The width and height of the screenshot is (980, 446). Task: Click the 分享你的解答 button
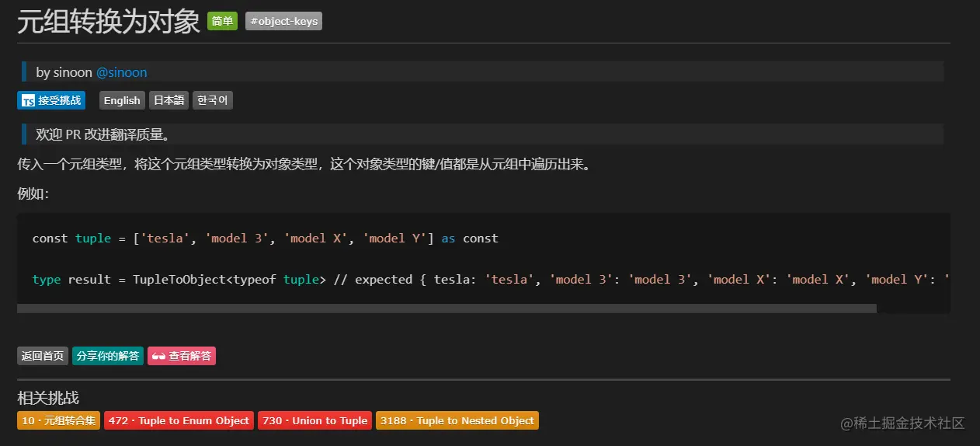point(108,356)
